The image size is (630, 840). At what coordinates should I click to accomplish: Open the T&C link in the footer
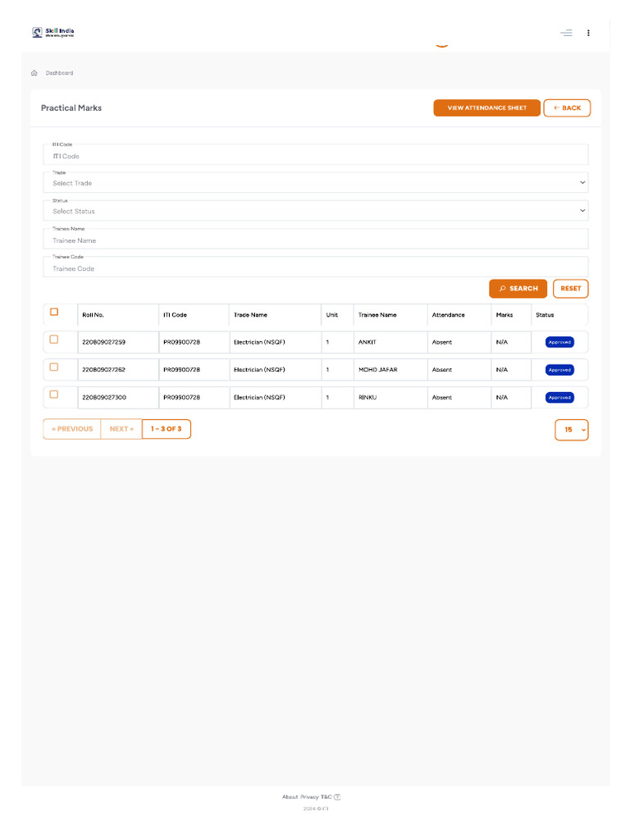[326, 797]
